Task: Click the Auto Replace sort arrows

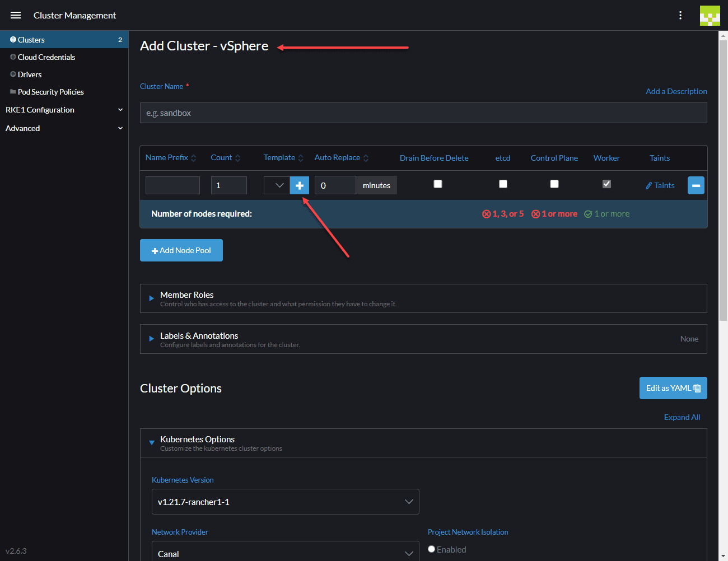Action: click(x=366, y=158)
